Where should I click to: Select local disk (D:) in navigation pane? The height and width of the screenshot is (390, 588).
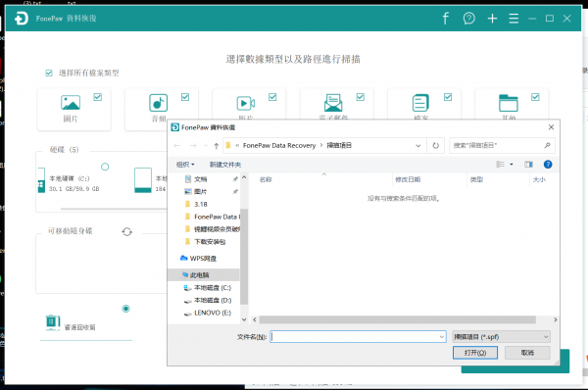(x=208, y=300)
